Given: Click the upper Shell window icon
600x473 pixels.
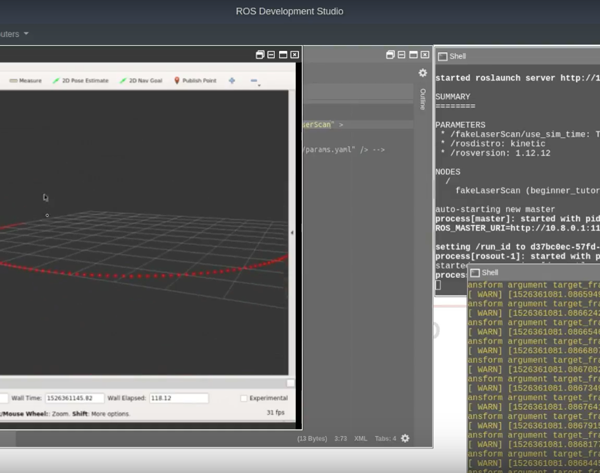Looking at the screenshot, I should click(x=443, y=57).
